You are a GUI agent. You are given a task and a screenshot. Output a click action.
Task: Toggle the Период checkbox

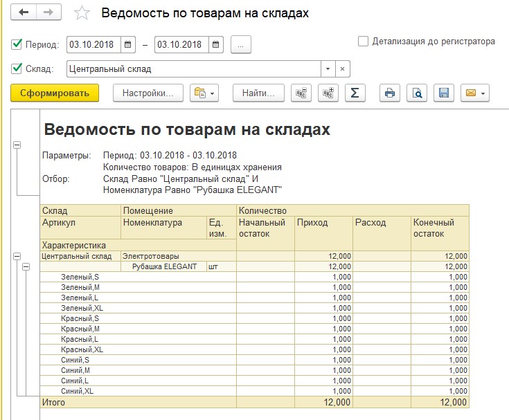point(16,44)
